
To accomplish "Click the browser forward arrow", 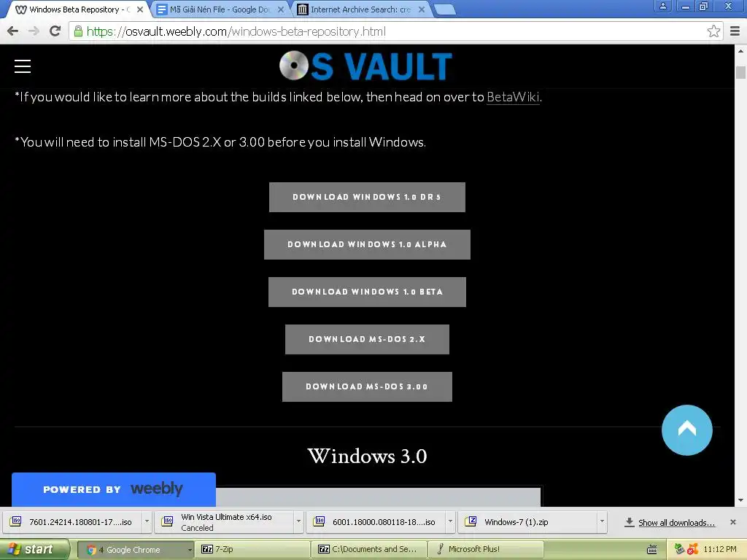I will click(x=34, y=31).
